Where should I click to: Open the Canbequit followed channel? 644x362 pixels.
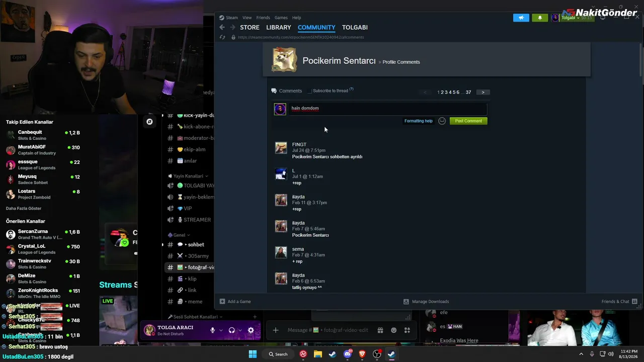coord(43,135)
